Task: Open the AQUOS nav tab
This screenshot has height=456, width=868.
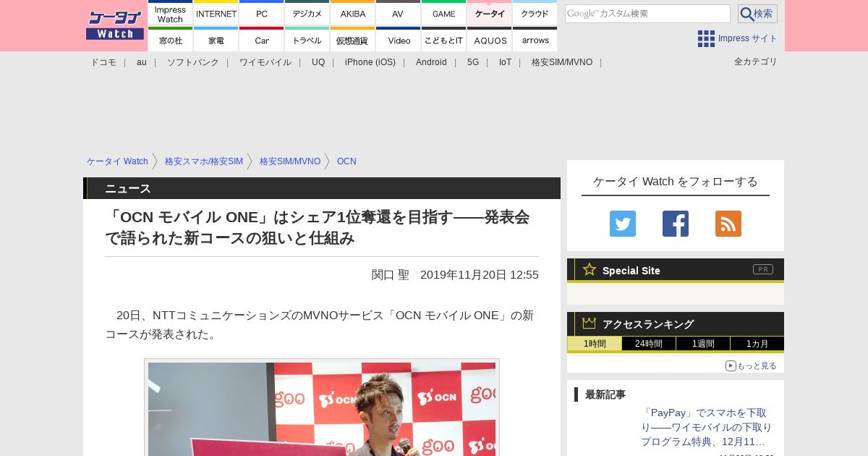Action: click(x=490, y=39)
